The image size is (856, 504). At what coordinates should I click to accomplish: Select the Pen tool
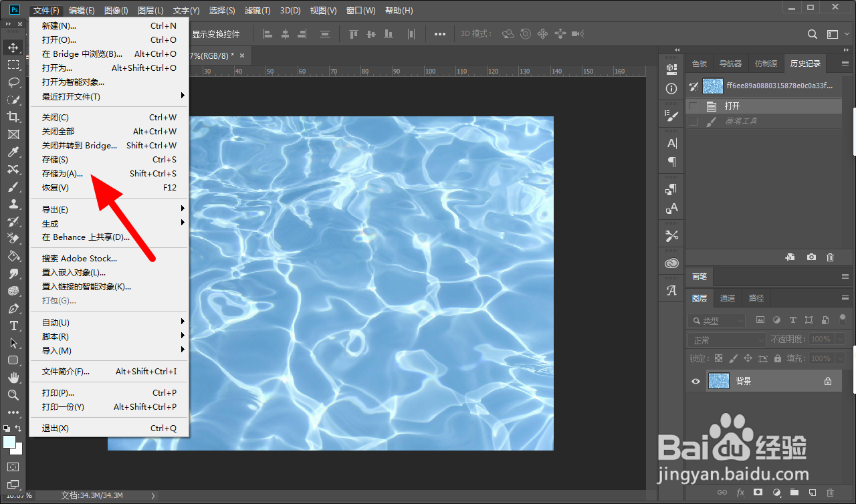(13, 308)
